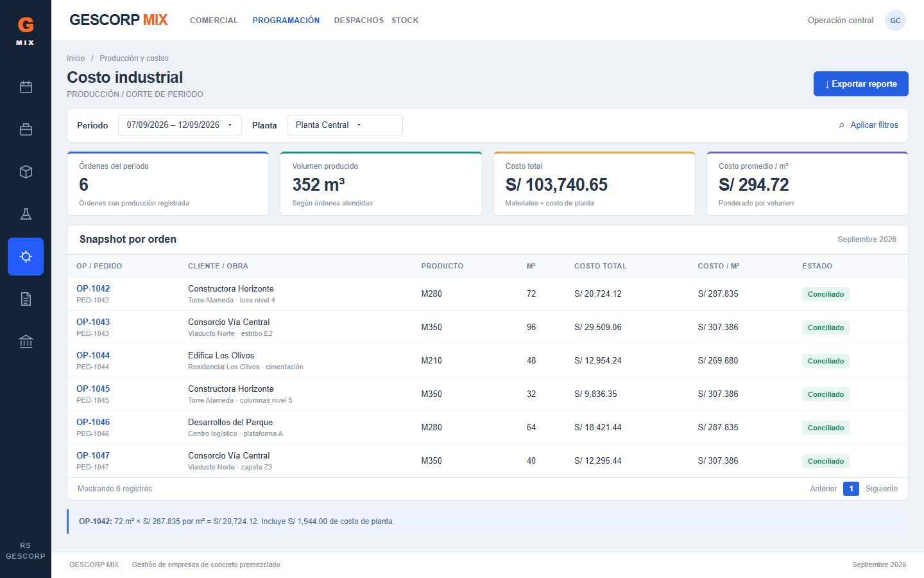This screenshot has height=578, width=924.
Task: Go to the Siguiente page
Action: [882, 489]
